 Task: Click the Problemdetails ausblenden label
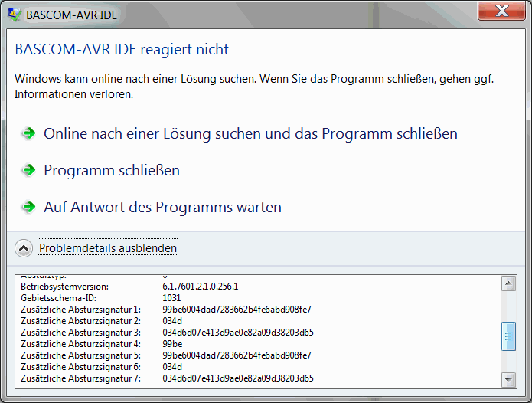click(108, 247)
